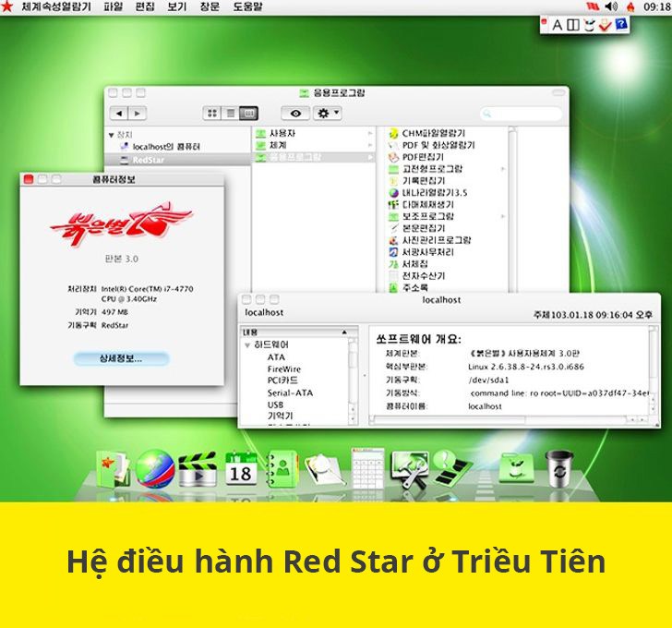
Task: Launch the globe web browser from dock
Action: click(155, 469)
